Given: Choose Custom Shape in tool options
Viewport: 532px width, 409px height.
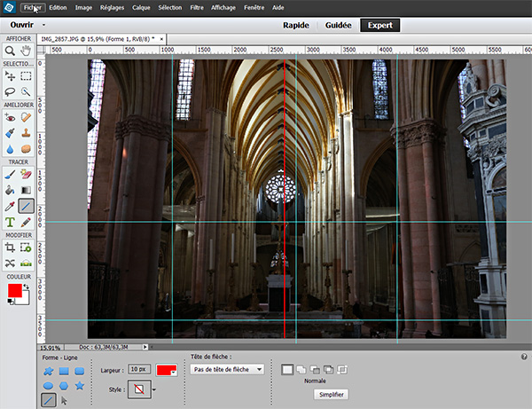Looking at the screenshot, I should coord(48,371).
